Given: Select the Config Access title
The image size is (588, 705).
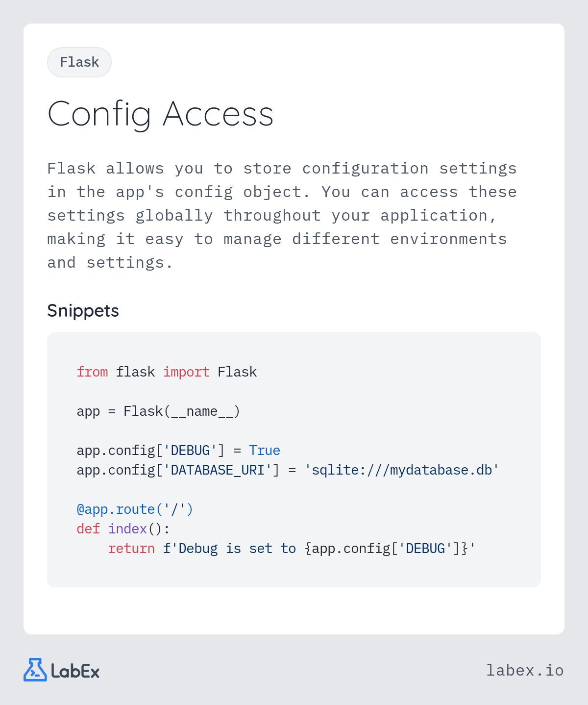Looking at the screenshot, I should point(160,114).
